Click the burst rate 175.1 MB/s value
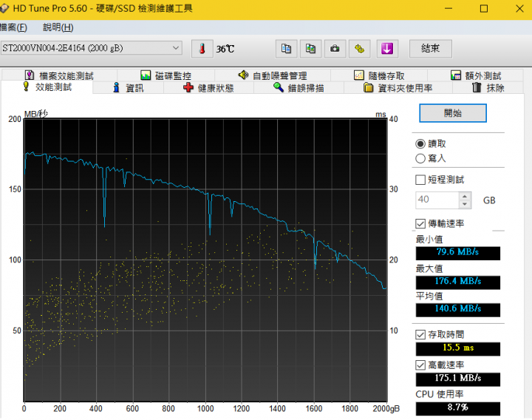 (x=457, y=379)
